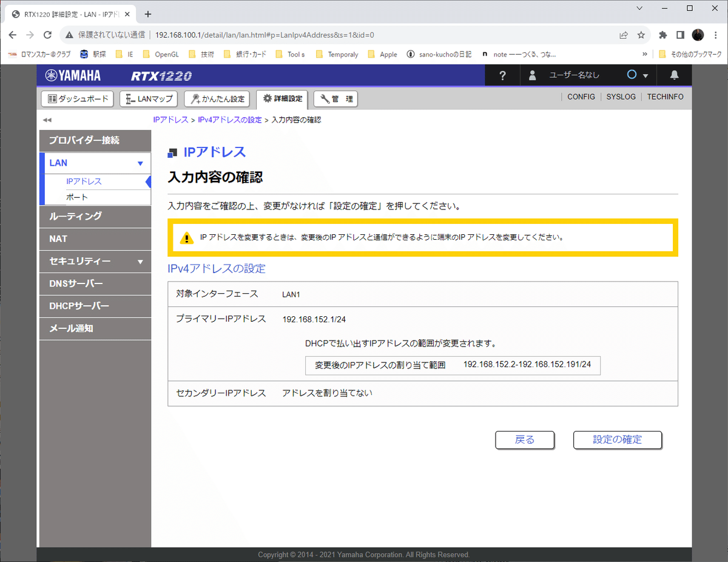
Task: Open the note bookmark
Action: click(x=518, y=54)
